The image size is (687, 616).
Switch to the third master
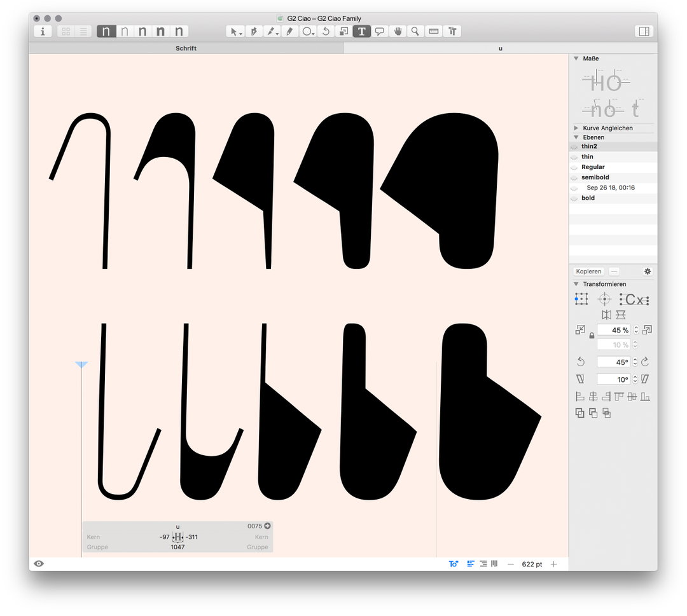coord(143,31)
